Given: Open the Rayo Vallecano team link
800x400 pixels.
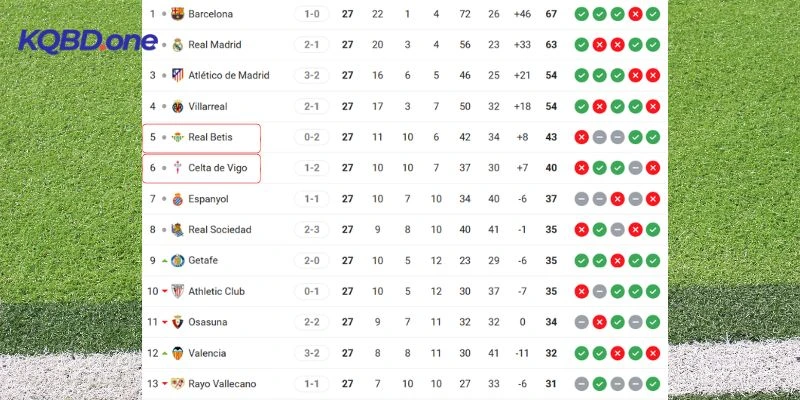Looking at the screenshot, I should (224, 384).
